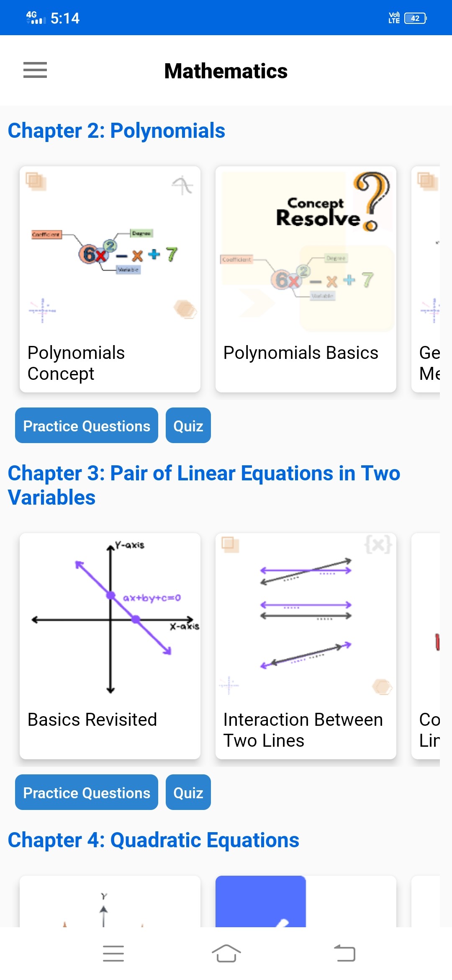This screenshot has height=980, width=452.
Task: Tap the Android home navigation icon
Action: [x=226, y=954]
